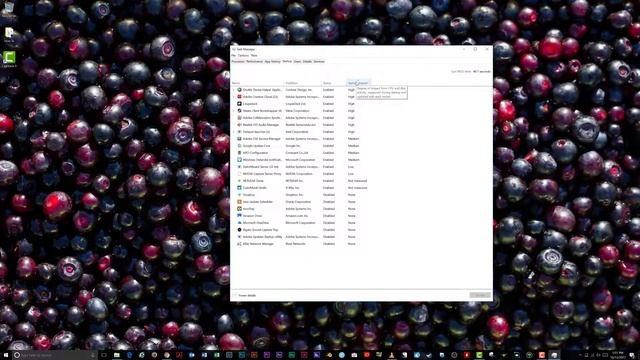
Task: Select the Dropbox startup item icon
Action: (x=239, y=195)
